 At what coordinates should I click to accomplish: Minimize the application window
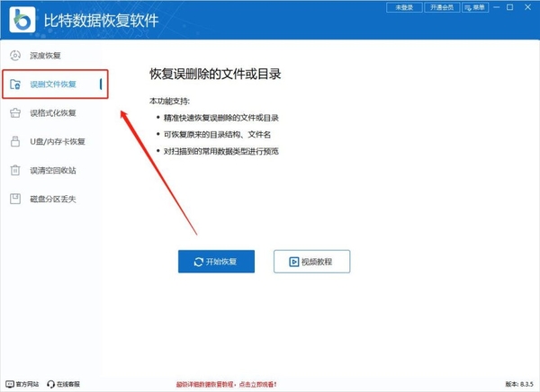[x=496, y=7]
